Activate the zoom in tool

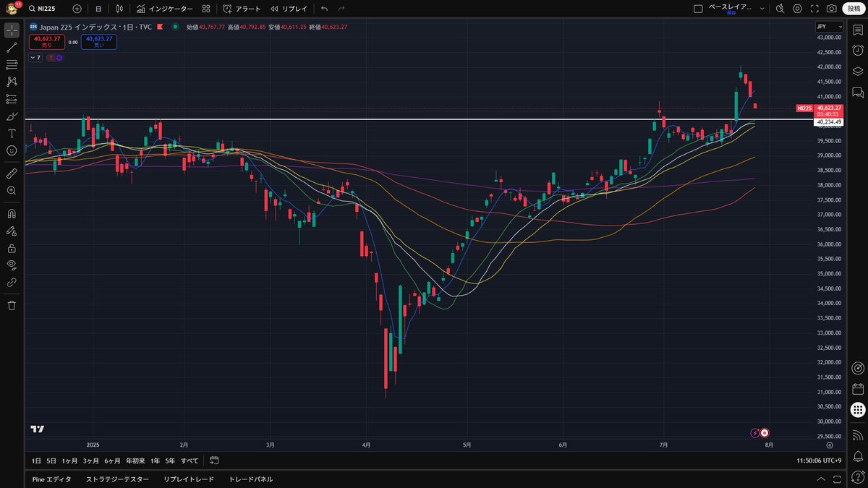coord(12,190)
